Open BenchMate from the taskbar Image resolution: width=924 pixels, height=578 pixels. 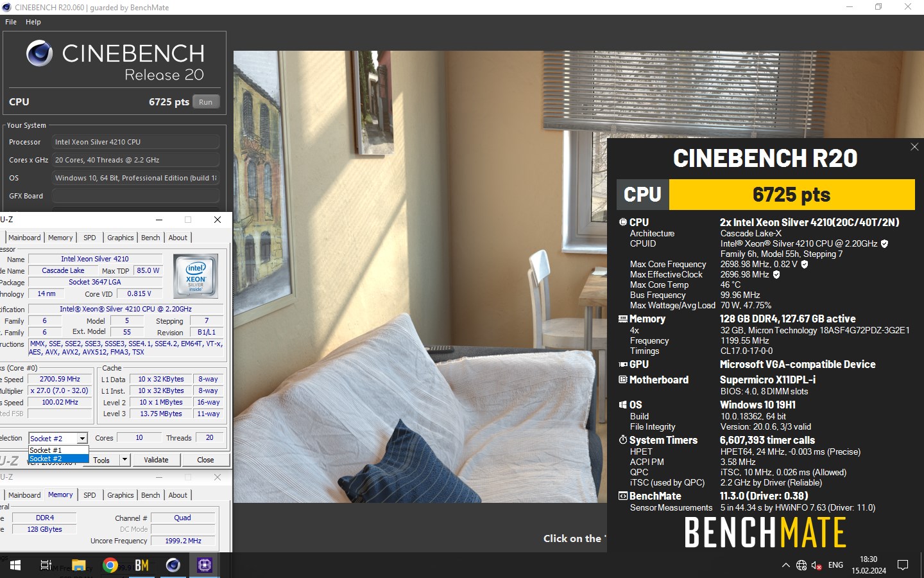[x=142, y=565]
